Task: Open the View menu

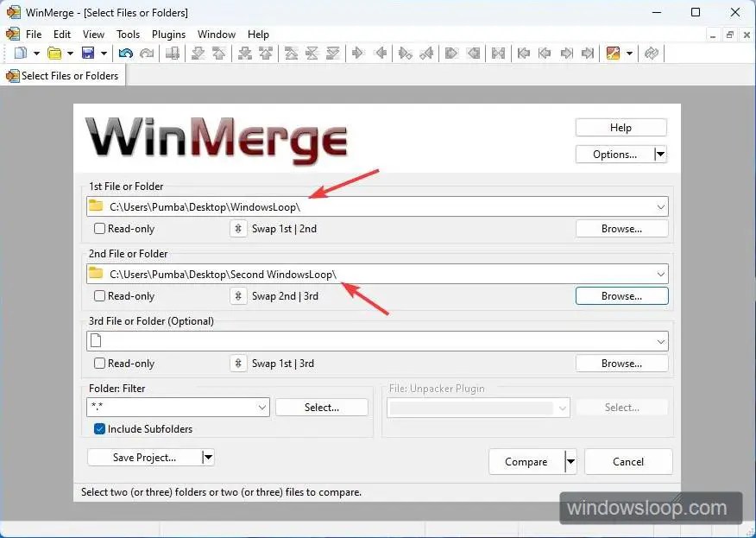Action: tap(93, 35)
